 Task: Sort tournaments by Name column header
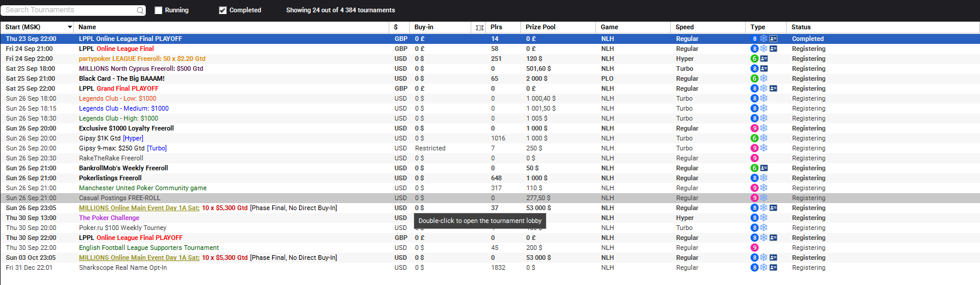coord(231,27)
